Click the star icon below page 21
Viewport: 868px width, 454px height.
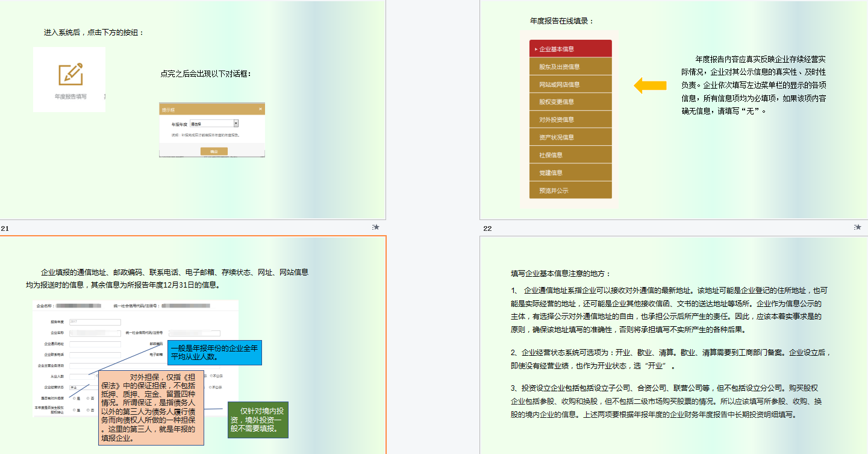tap(376, 227)
